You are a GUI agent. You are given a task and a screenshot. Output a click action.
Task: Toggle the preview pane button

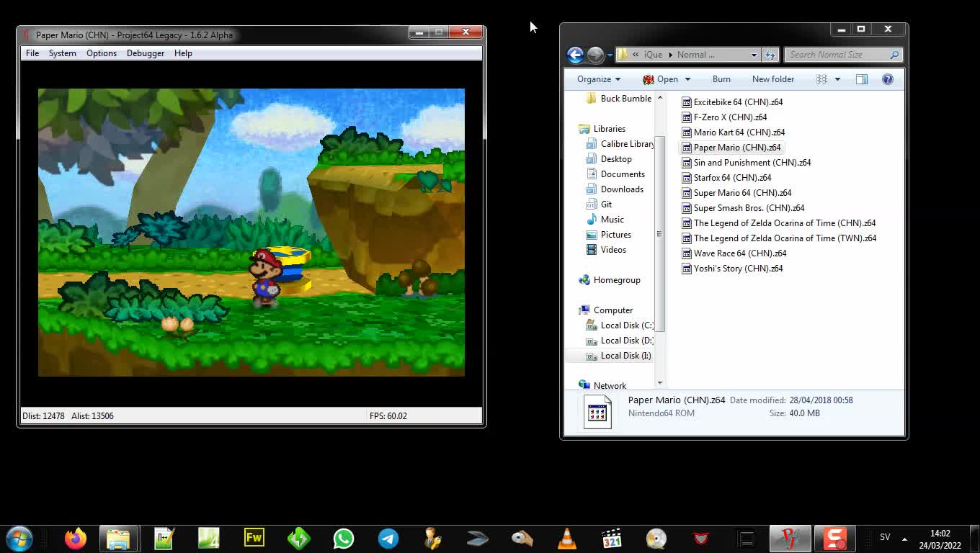point(862,79)
